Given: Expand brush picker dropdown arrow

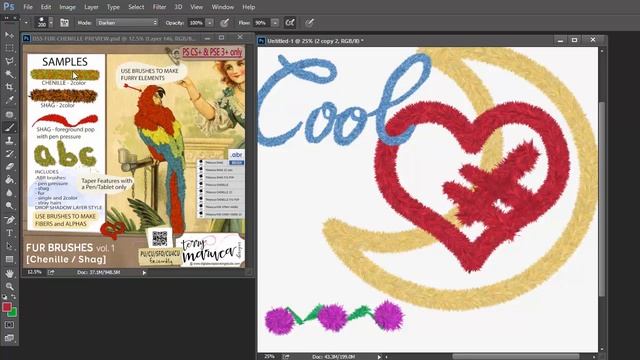Looking at the screenshot, I should (x=51, y=23).
